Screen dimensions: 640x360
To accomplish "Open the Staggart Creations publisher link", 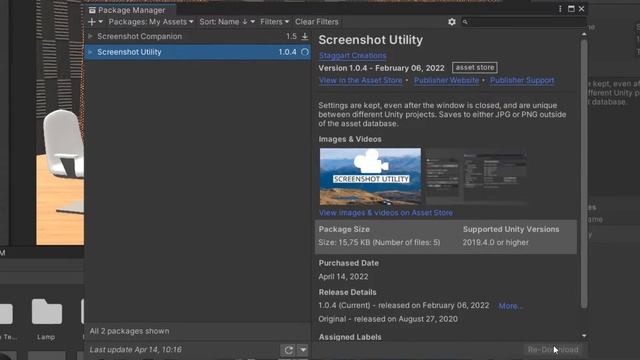I will 353,55.
